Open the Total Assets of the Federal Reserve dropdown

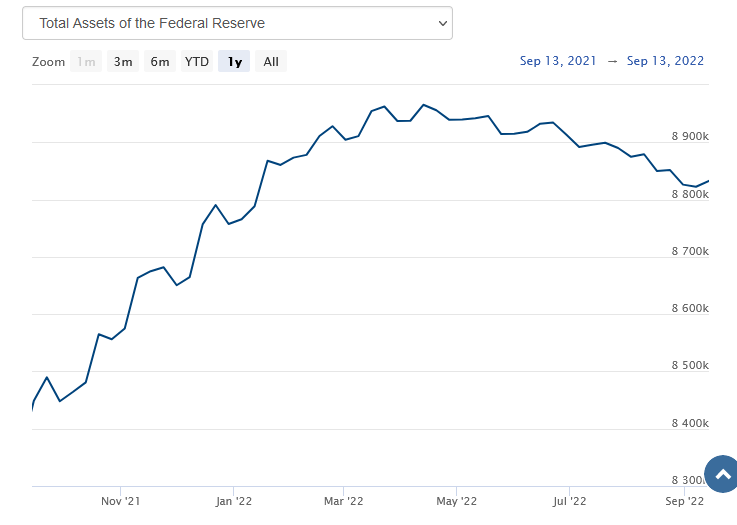(x=237, y=23)
